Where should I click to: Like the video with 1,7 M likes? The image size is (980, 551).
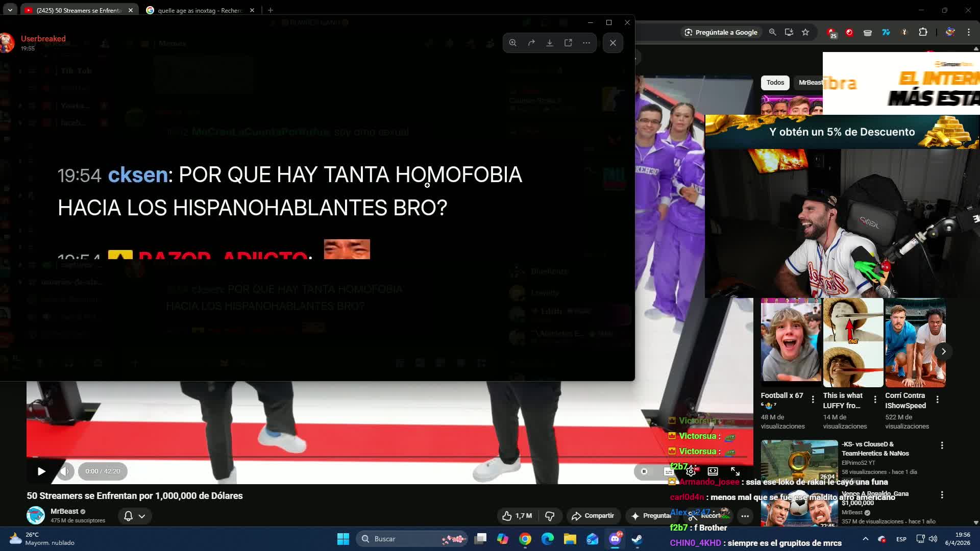517,516
